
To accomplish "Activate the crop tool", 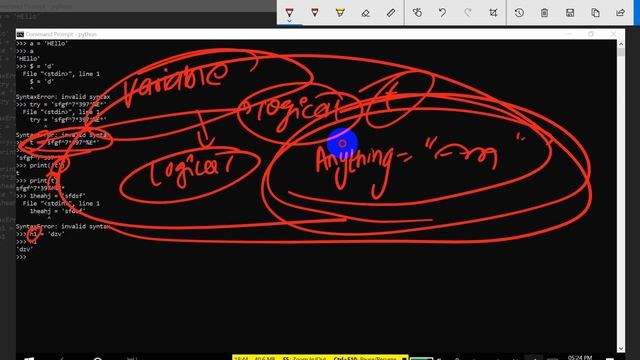I will 493,13.
